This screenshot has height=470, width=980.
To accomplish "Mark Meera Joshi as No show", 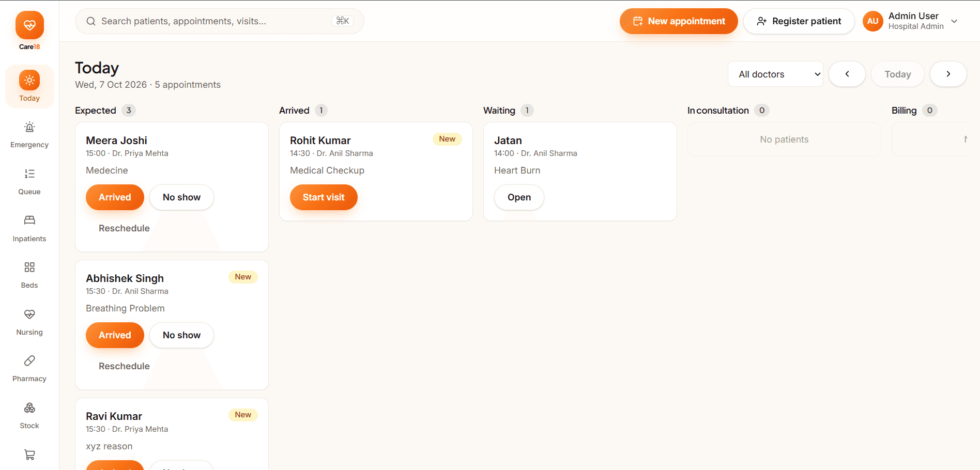I will [181, 197].
